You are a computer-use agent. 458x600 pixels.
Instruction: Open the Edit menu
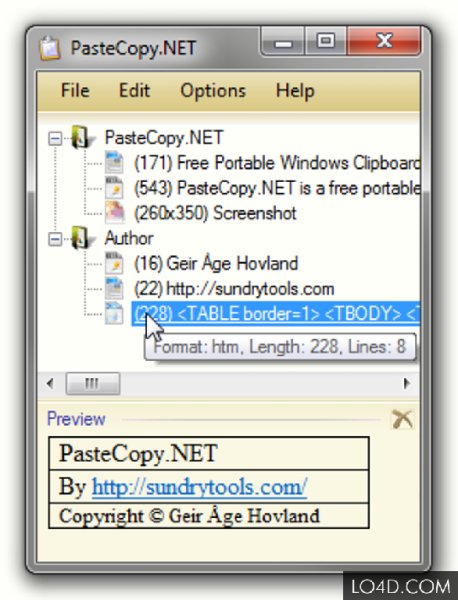(x=134, y=91)
